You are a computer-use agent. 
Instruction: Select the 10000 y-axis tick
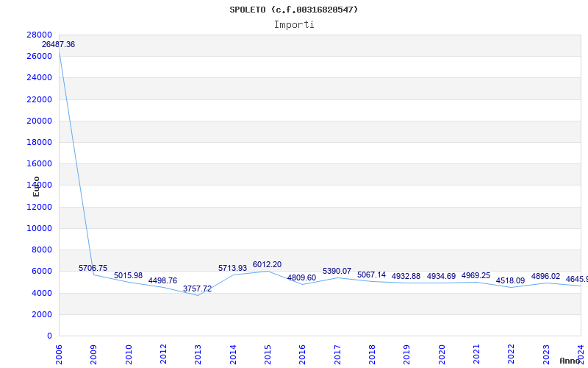pos(40,228)
